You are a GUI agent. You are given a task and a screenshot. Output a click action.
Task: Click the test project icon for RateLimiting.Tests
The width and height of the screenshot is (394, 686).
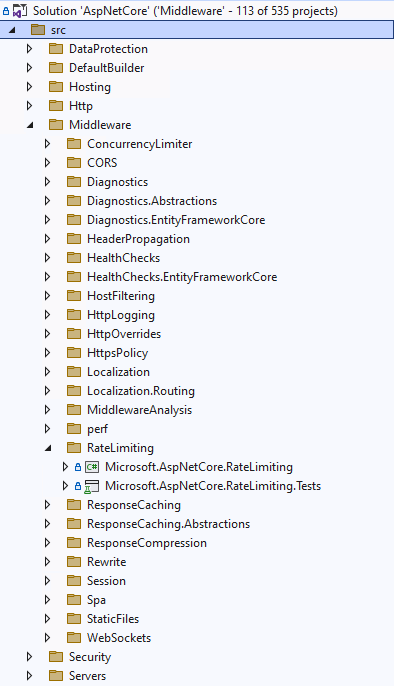click(92, 486)
